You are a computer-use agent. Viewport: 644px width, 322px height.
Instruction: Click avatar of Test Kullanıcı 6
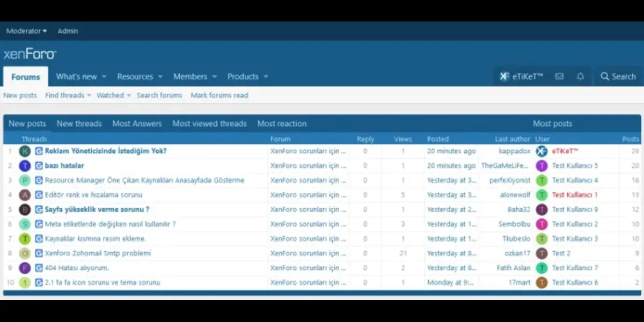pyautogui.click(x=542, y=282)
